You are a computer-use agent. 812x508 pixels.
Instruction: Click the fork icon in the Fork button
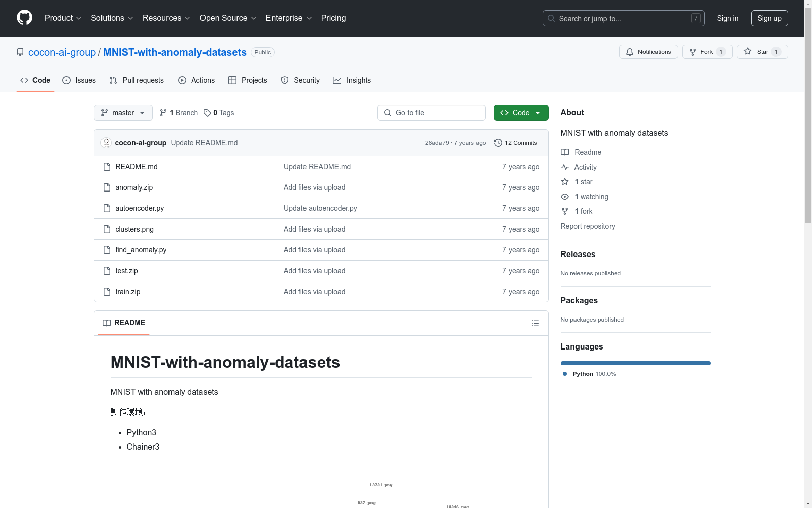click(693, 52)
